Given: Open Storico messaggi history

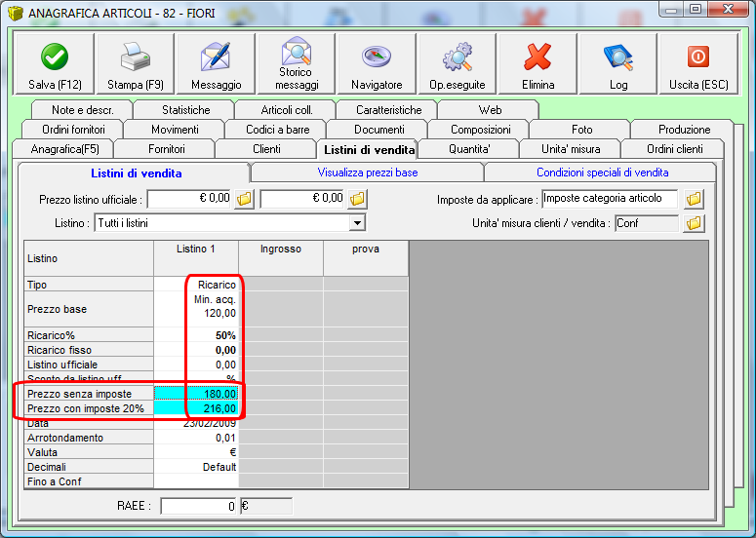Looking at the screenshot, I should click(297, 63).
